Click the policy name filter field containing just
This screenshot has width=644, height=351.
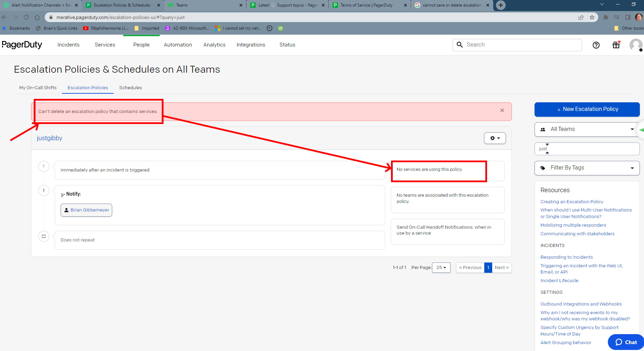[x=587, y=149]
